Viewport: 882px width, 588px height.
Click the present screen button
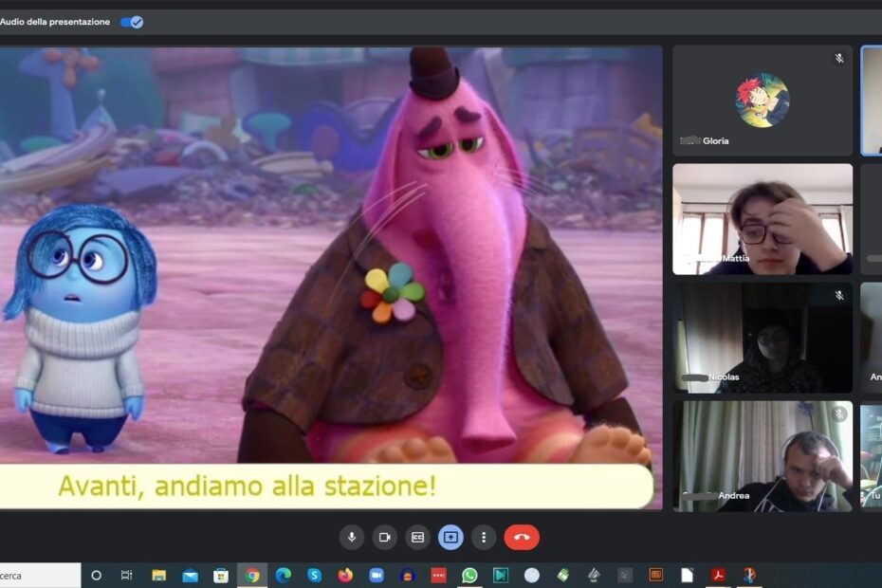pyautogui.click(x=450, y=537)
